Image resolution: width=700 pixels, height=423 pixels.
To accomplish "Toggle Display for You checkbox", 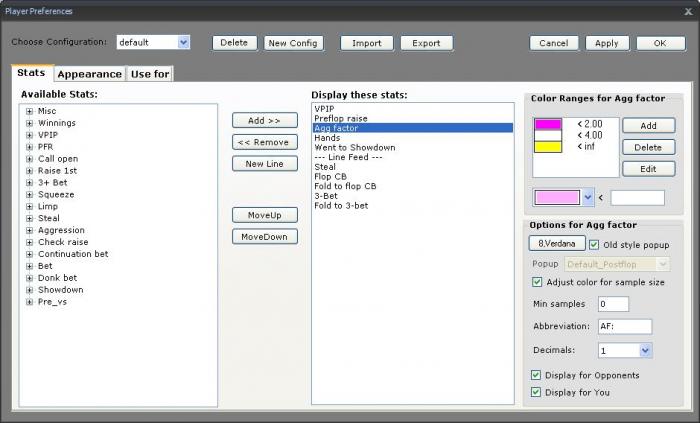I will tap(536, 392).
